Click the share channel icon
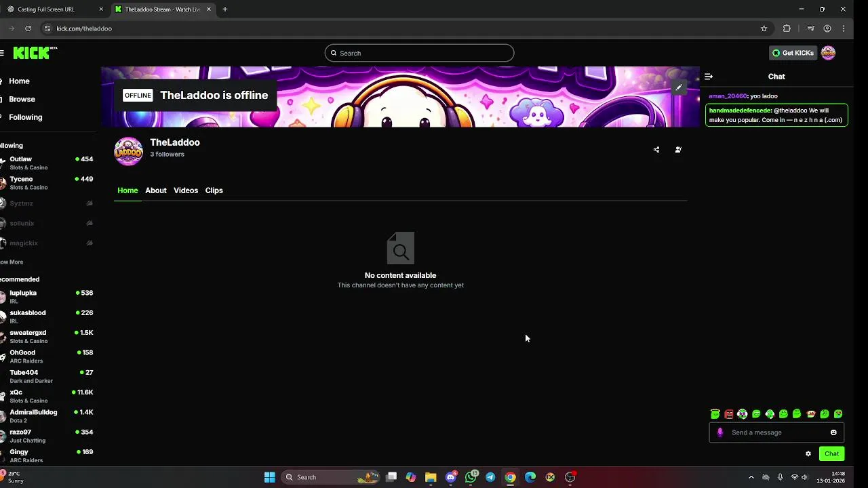Viewport: 868px width, 488px height. pyautogui.click(x=656, y=150)
